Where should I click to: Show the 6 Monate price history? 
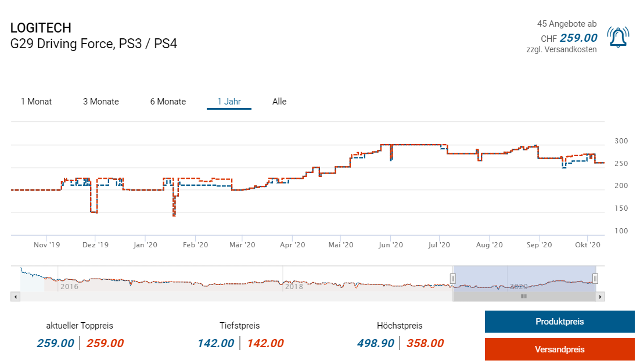[168, 102]
